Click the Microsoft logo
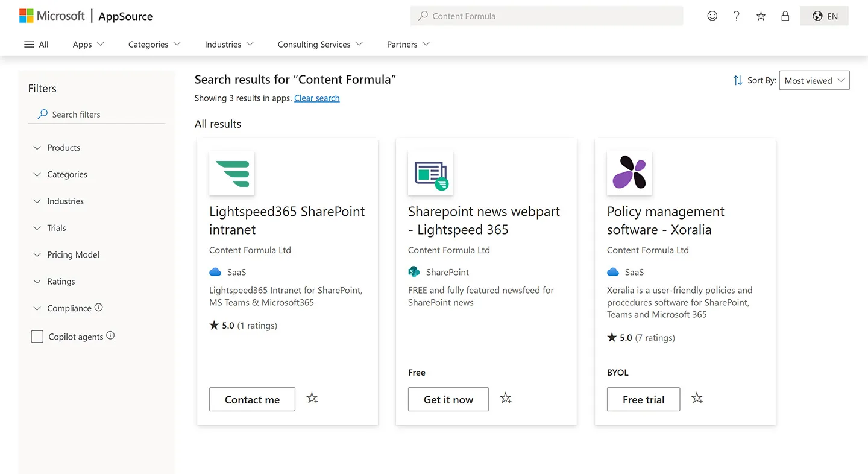The width and height of the screenshot is (868, 474). (52, 16)
